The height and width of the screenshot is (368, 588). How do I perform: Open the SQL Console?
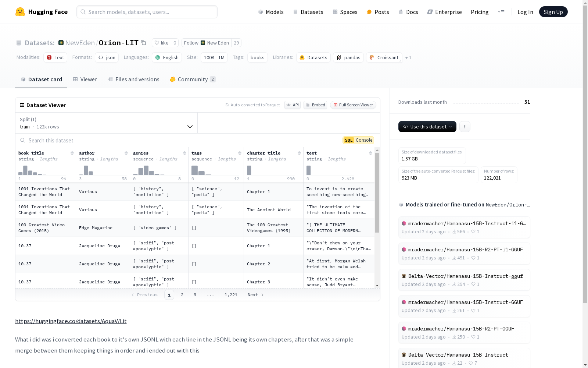[x=358, y=140]
